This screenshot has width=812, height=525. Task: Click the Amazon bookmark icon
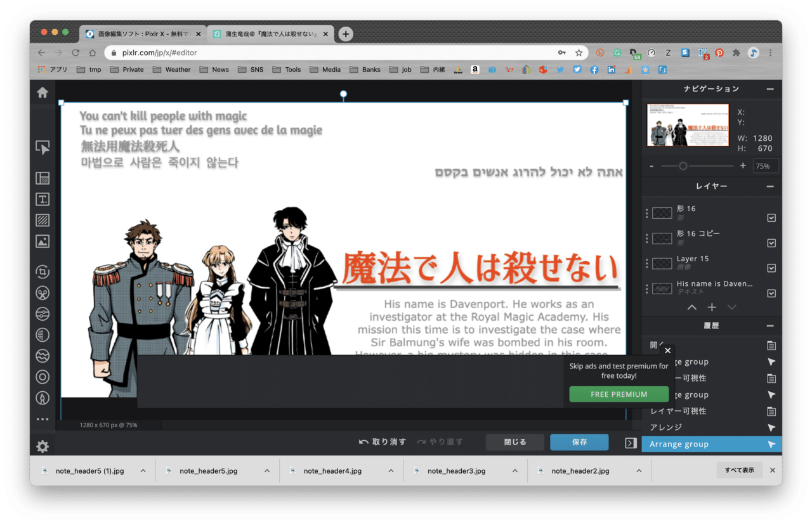coord(475,70)
